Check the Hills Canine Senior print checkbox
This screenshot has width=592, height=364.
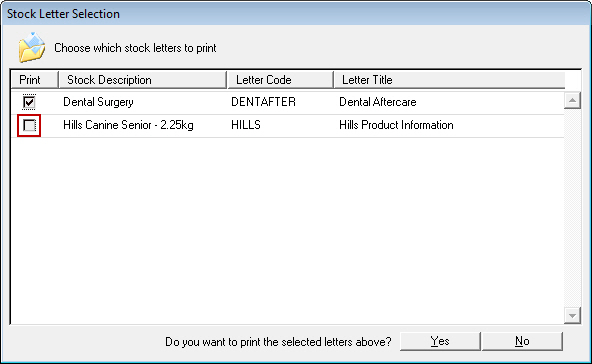[x=29, y=125]
